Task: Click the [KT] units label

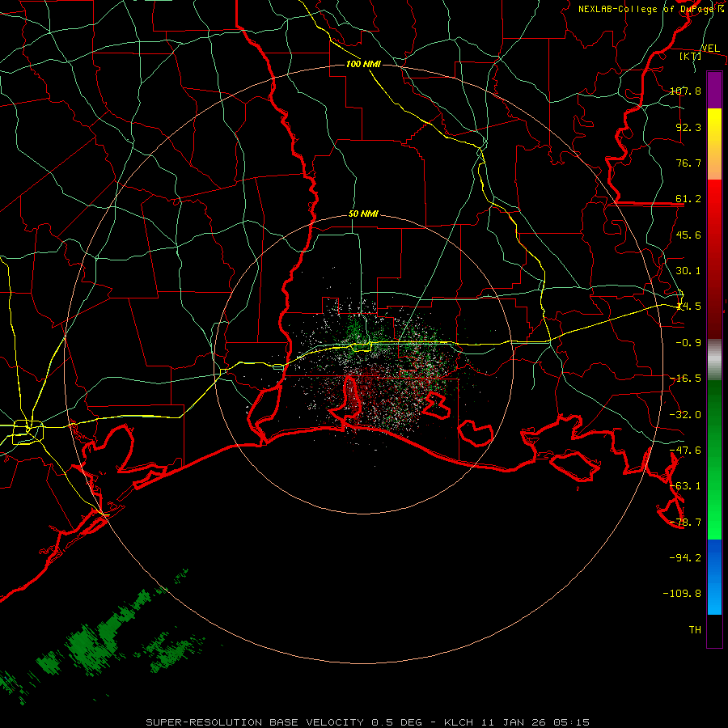Action: [691, 56]
